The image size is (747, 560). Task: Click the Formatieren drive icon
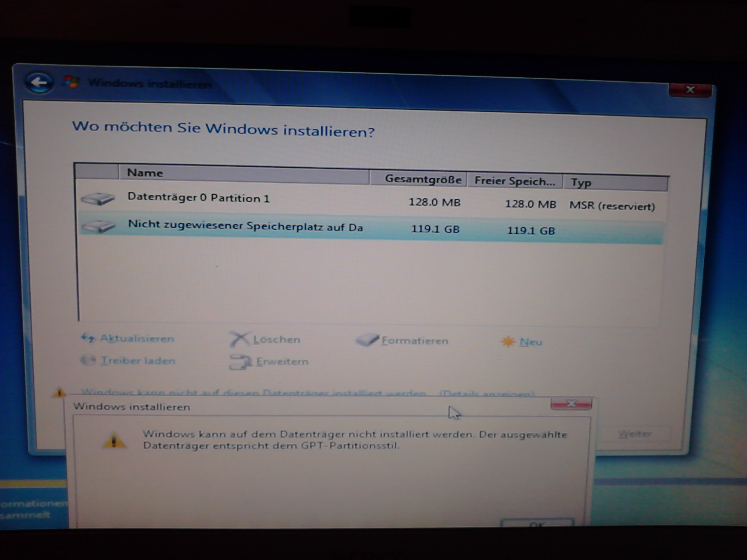(x=367, y=340)
